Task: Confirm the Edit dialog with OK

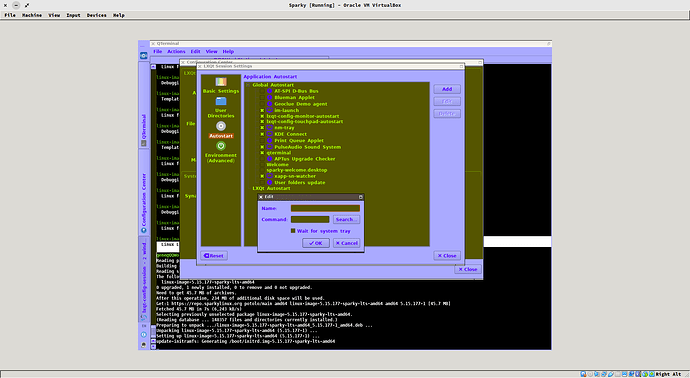Action: (316, 243)
